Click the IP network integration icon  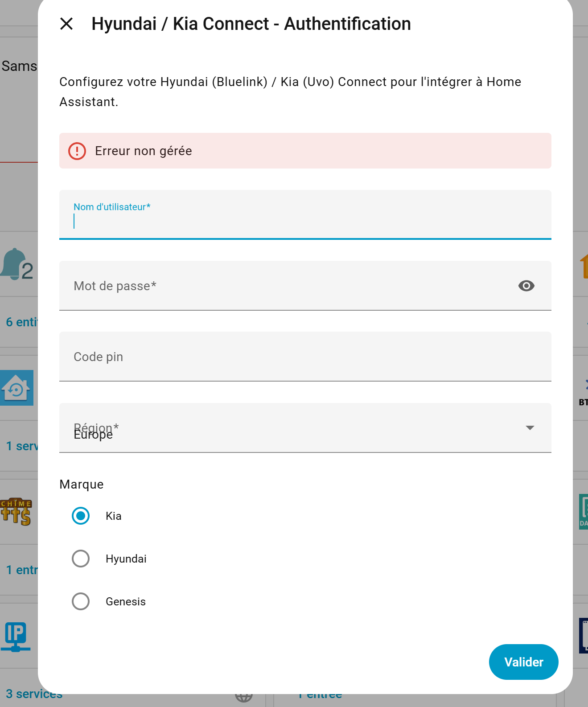click(x=16, y=636)
